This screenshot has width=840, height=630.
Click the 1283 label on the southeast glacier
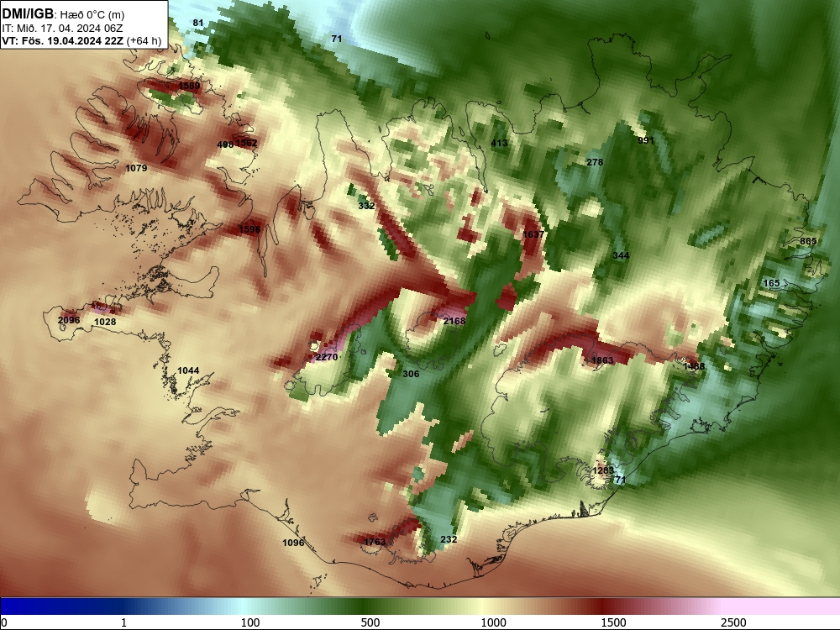[603, 470]
